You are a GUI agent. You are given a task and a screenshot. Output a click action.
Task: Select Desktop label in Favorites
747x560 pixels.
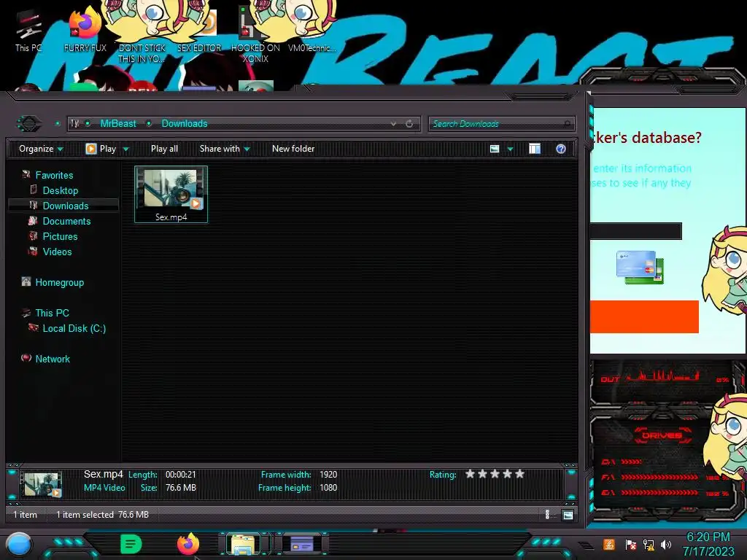(61, 190)
